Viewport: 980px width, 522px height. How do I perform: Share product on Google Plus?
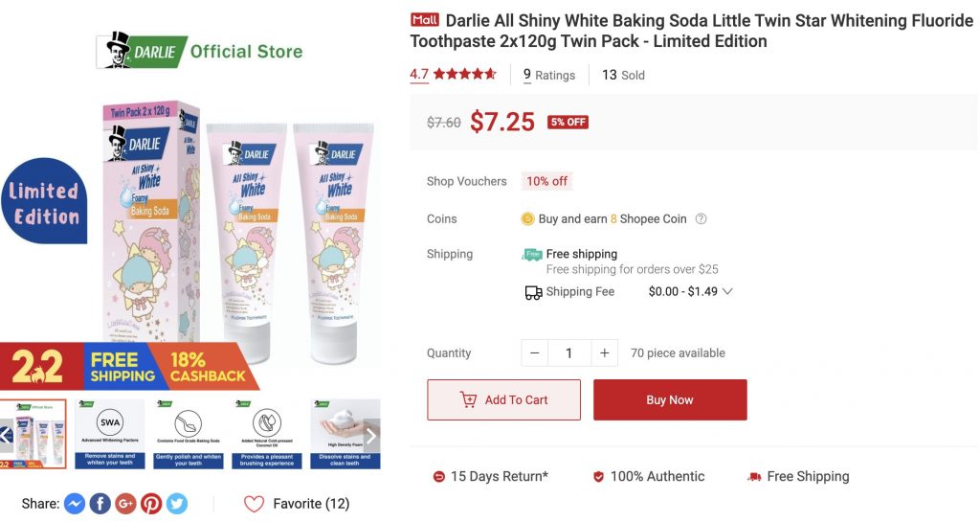(125, 504)
